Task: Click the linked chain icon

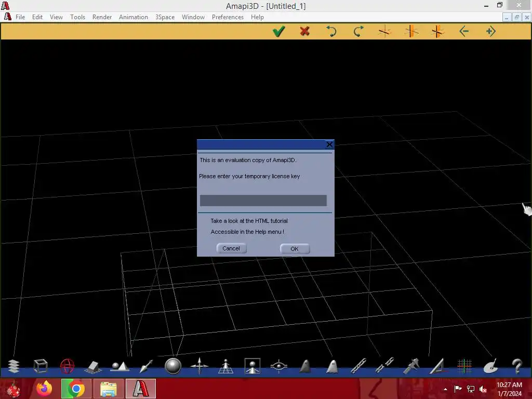Action: coord(358,366)
